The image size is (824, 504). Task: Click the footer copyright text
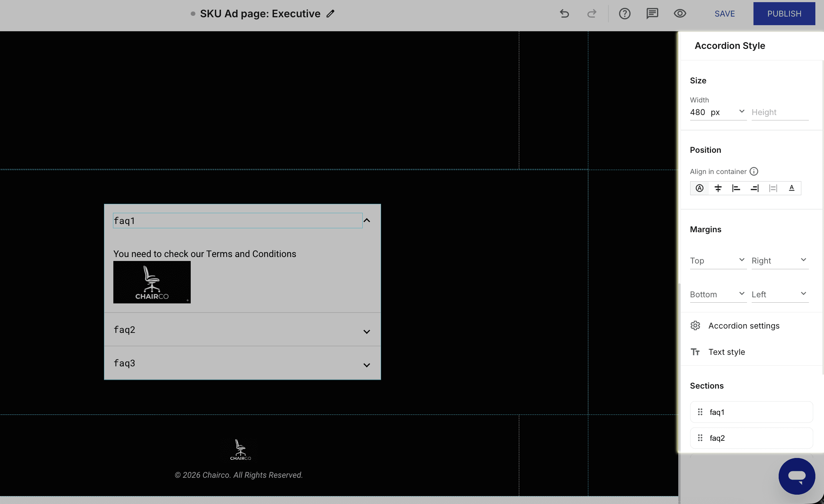coord(239,475)
